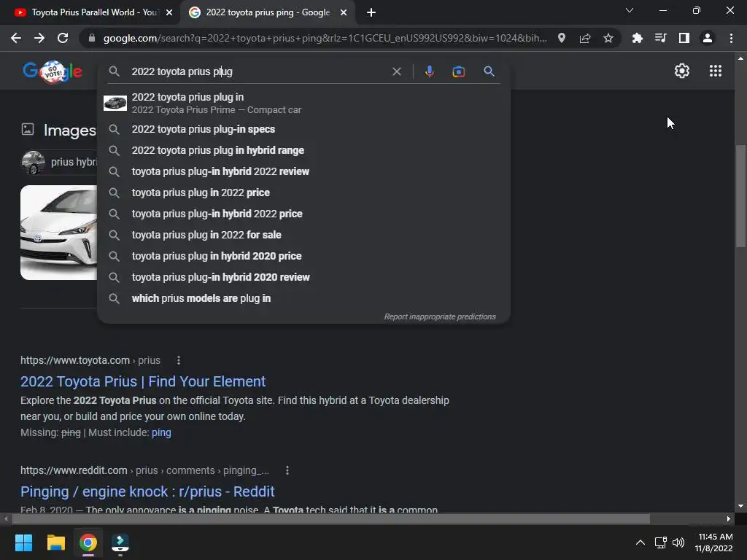Viewport: 747px width, 560px height.
Task: Select 'toyota prius plug in 2022 price'
Action: (x=304, y=192)
